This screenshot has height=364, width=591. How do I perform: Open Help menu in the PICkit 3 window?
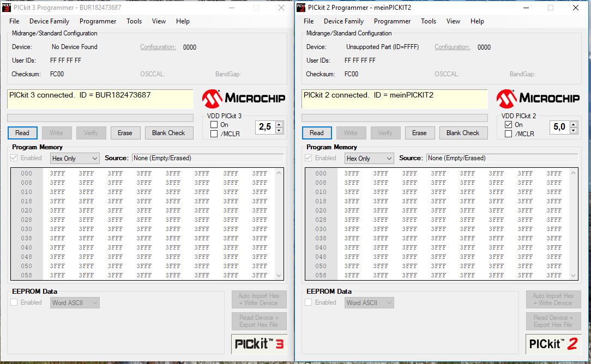click(183, 21)
